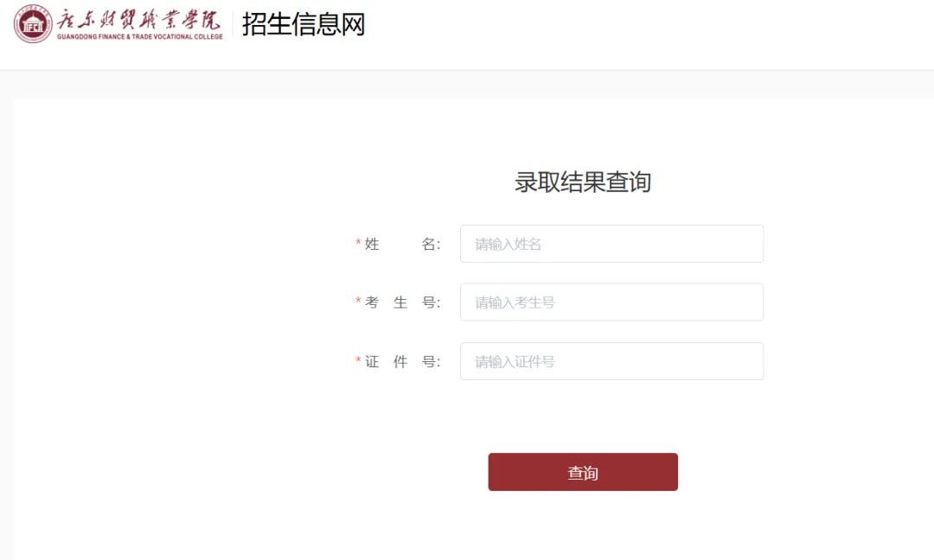Click the red asterisk beside 证件号

358,360
